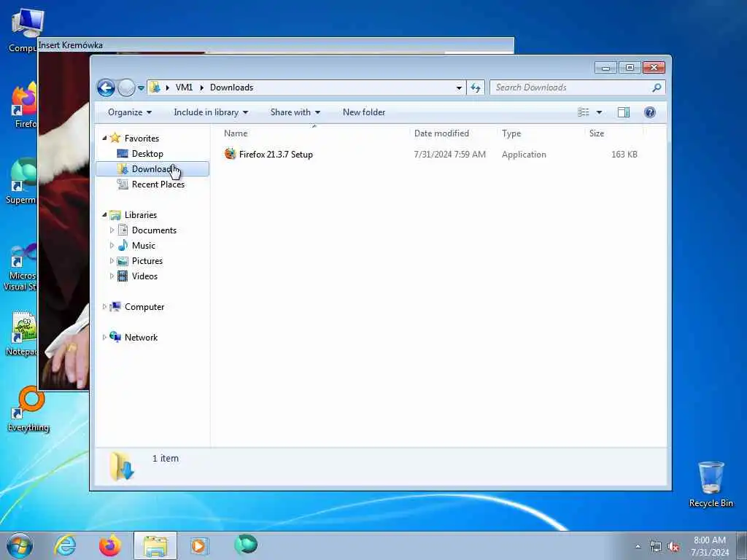Viewport: 747px width, 560px height.
Task: Click the search magnifier icon
Action: click(657, 87)
